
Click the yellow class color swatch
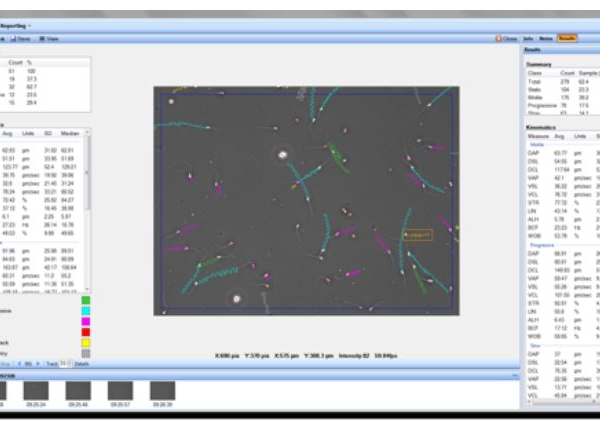click(x=86, y=343)
